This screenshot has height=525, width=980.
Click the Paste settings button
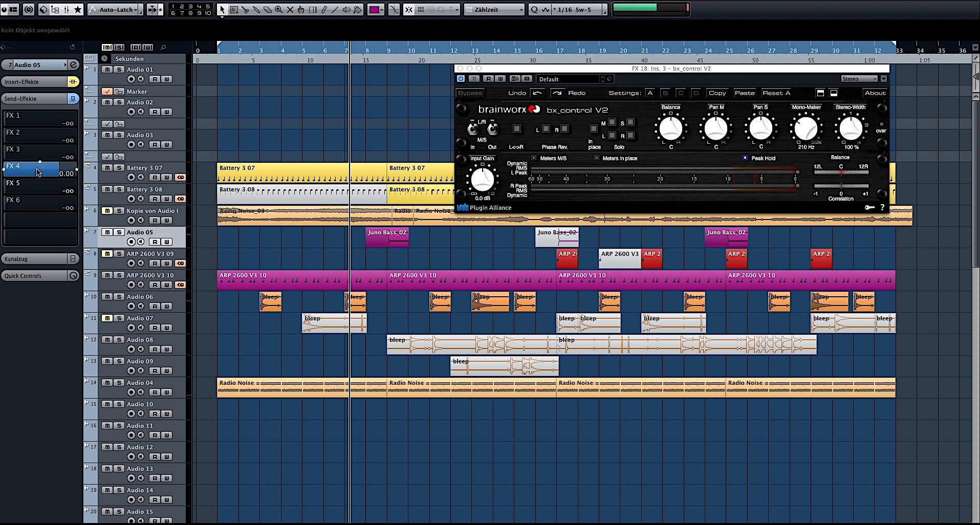coord(745,93)
